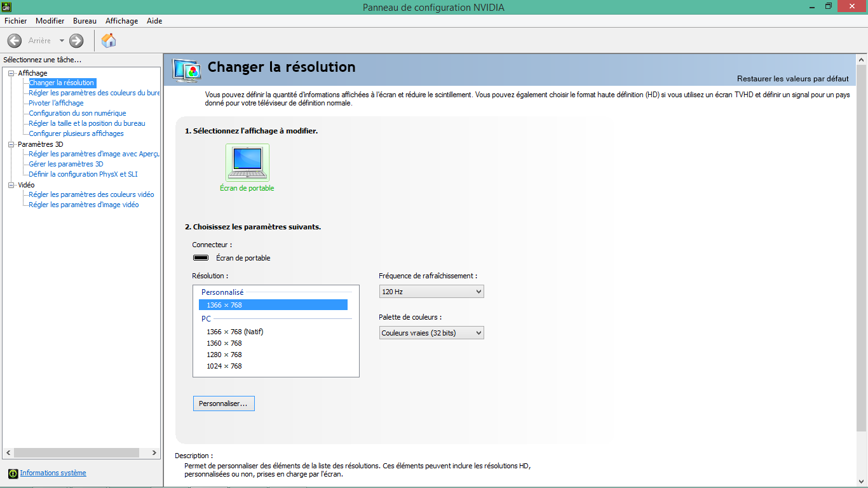Open Définir la configuration PhysX et SLI
868x488 pixels.
tap(83, 174)
